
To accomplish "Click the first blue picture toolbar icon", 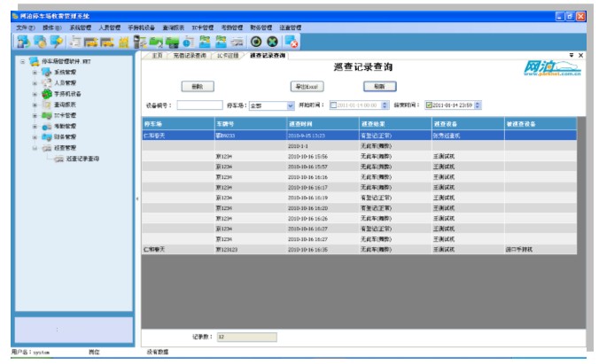I will (205, 42).
